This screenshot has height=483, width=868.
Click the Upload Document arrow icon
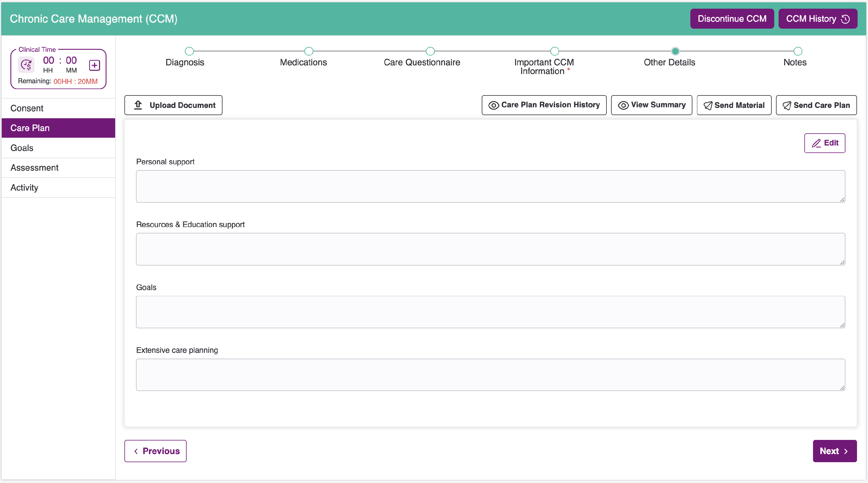[138, 105]
